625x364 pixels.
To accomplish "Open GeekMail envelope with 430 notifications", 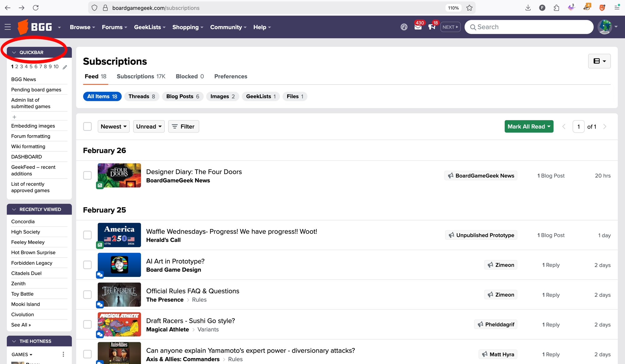I will [418, 27].
